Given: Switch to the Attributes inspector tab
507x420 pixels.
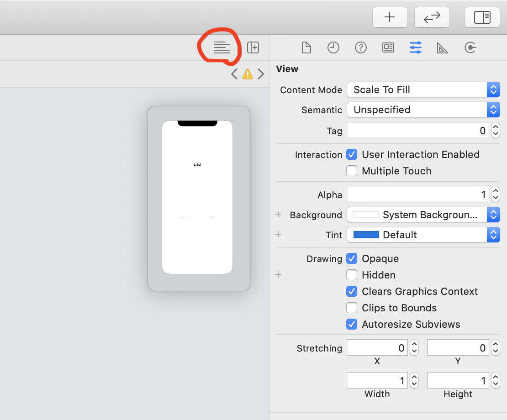Looking at the screenshot, I should click(416, 47).
